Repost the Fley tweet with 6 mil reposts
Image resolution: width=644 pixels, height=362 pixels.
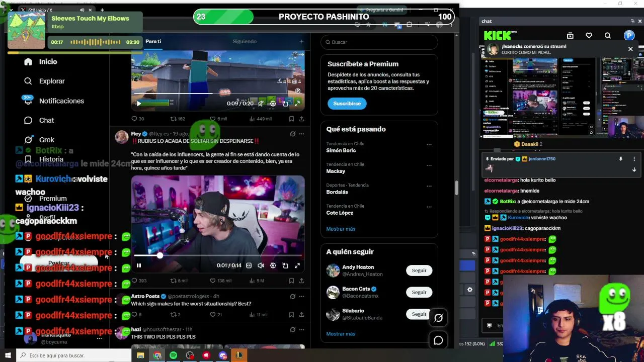point(179,281)
